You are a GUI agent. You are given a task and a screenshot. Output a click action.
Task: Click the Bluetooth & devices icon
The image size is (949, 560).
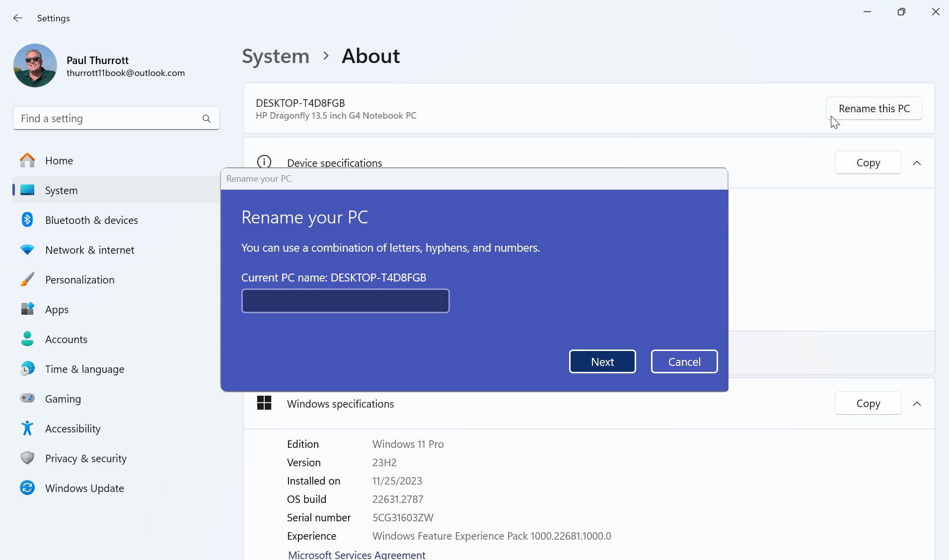[27, 220]
